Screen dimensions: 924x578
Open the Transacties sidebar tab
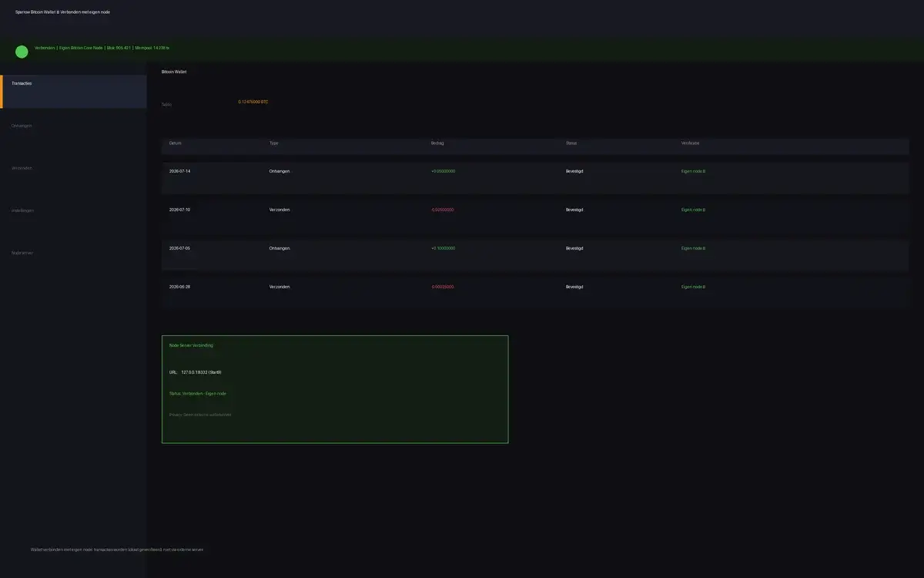pyautogui.click(x=73, y=92)
